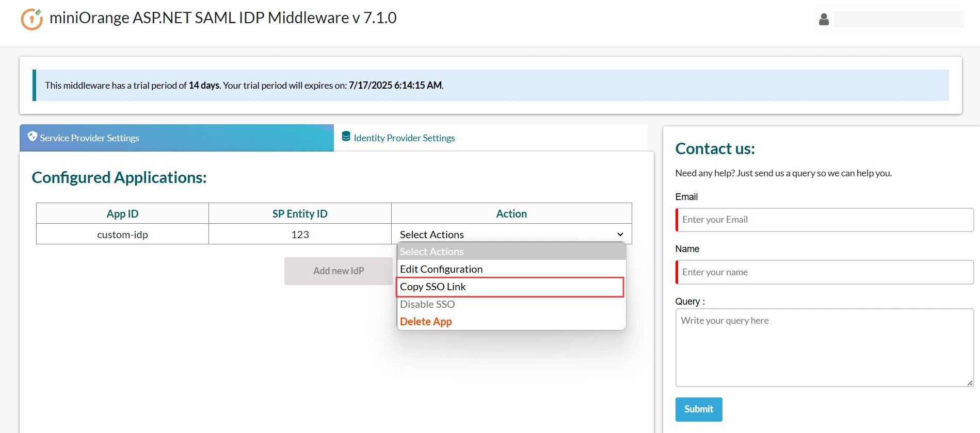Select Copy SSO Link option
Viewport: 980px width, 433px height.
click(x=510, y=287)
